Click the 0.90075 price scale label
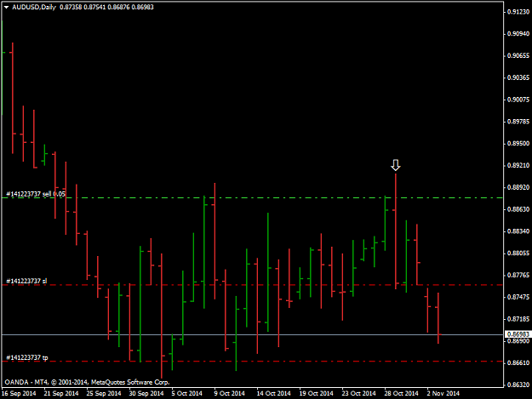 (x=518, y=100)
